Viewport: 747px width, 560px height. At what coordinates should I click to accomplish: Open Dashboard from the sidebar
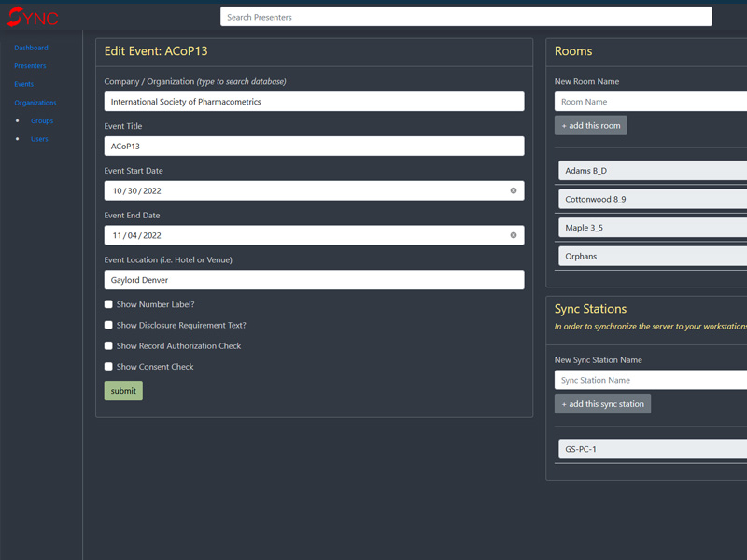tap(31, 48)
